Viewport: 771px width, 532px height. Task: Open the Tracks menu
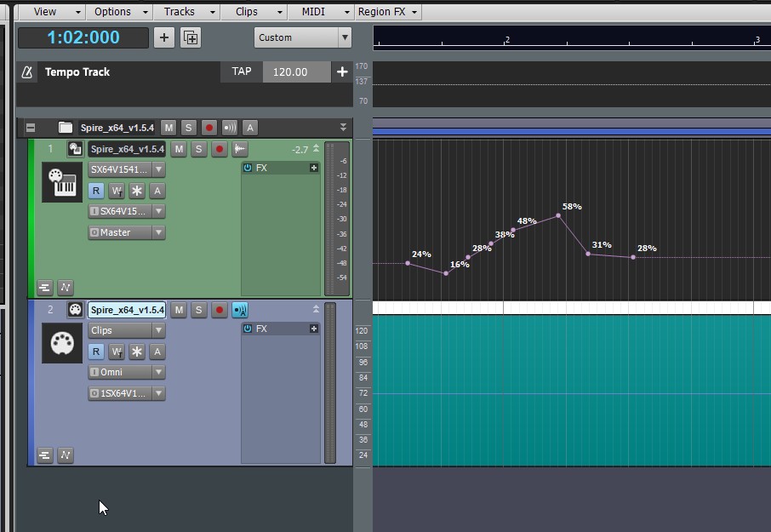[187, 11]
